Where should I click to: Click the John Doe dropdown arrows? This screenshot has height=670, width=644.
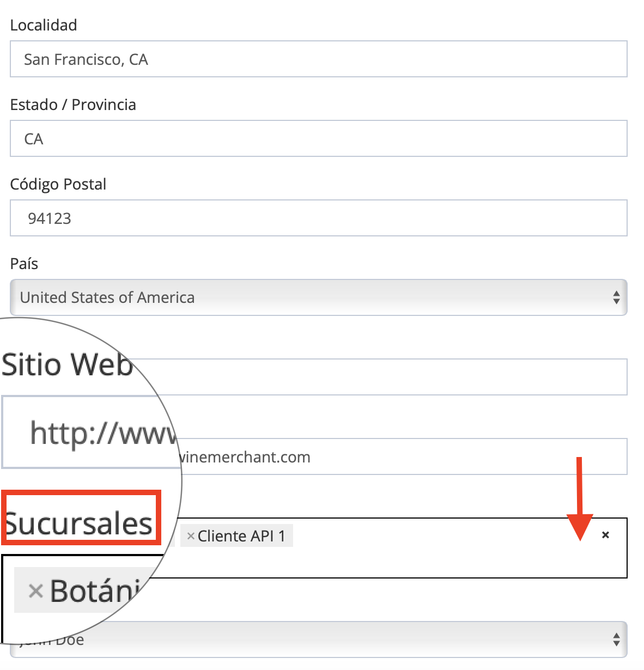point(616,639)
